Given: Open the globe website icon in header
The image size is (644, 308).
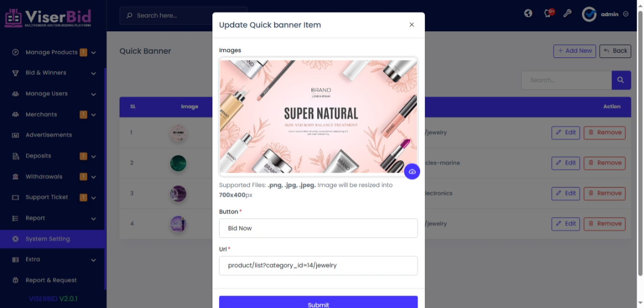Looking at the screenshot, I should click(x=528, y=14).
